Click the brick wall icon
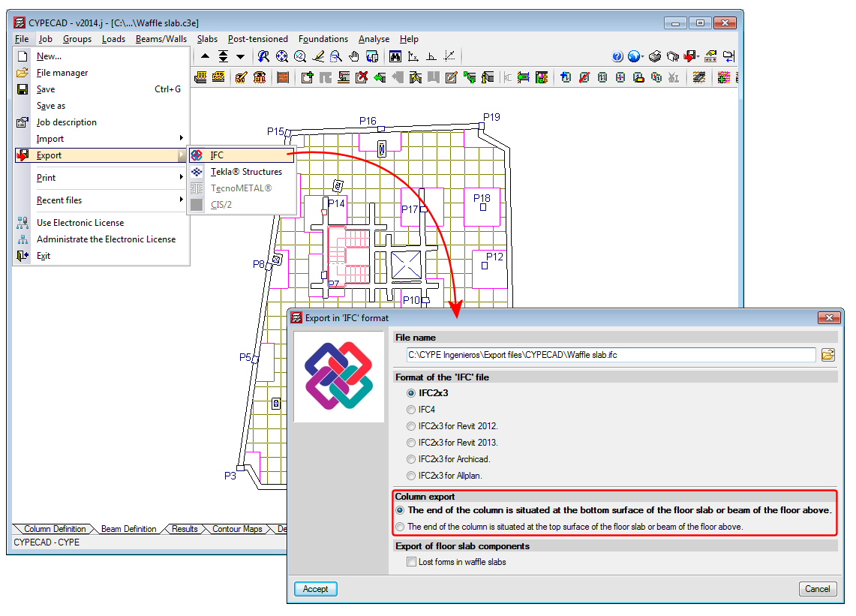The image size is (856, 616). [x=283, y=77]
